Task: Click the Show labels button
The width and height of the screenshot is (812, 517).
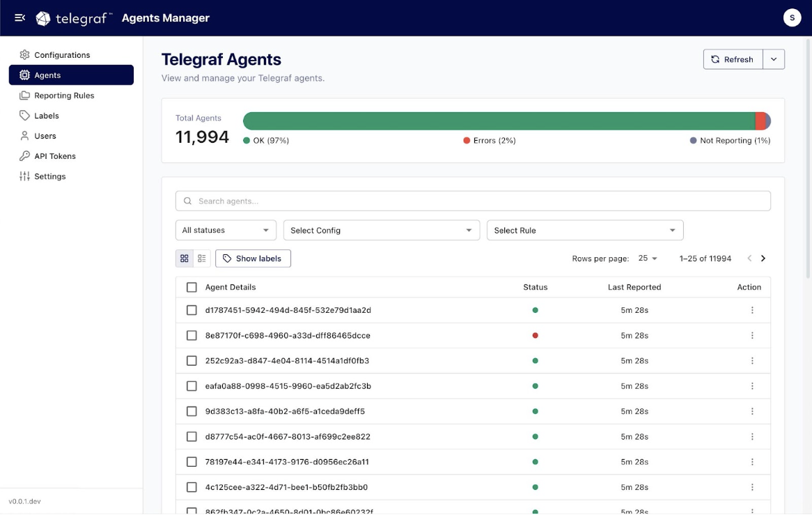Action: [253, 258]
